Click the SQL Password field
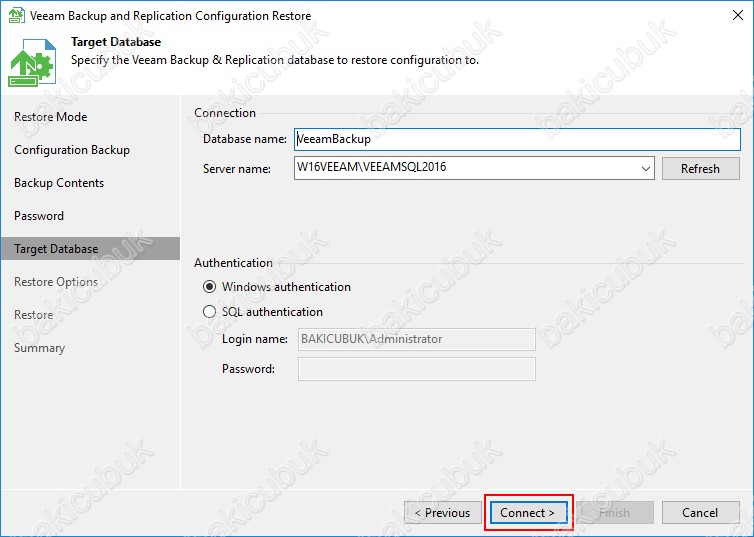The height and width of the screenshot is (537, 754). (417, 369)
